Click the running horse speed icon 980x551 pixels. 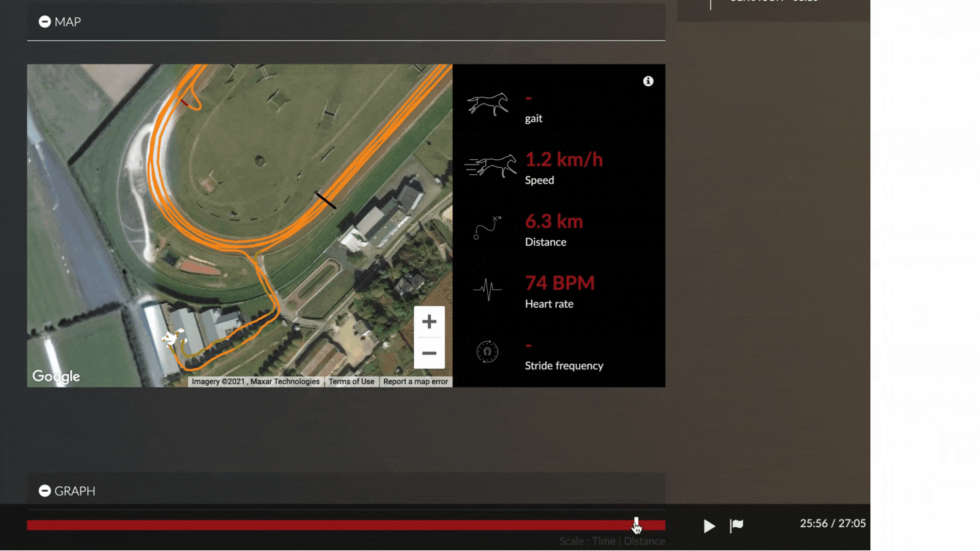tap(490, 166)
